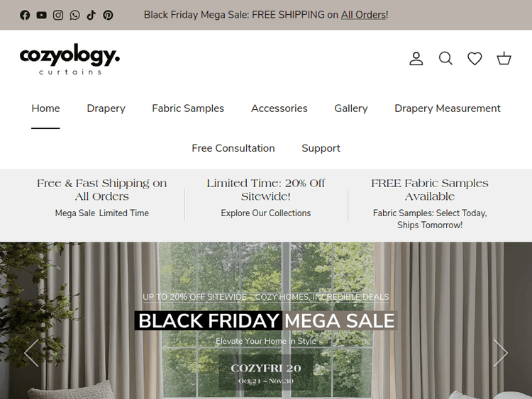
Task: Open the shopping basket icon
Action: [504, 58]
